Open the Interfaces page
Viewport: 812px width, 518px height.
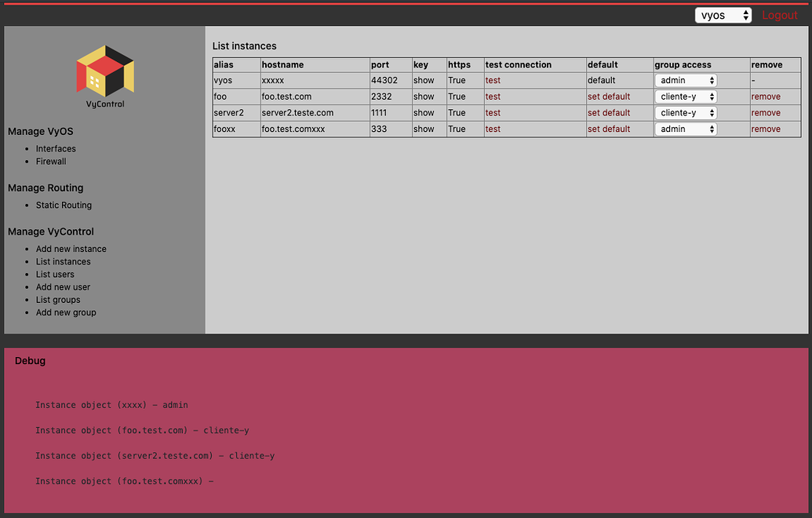tap(56, 148)
